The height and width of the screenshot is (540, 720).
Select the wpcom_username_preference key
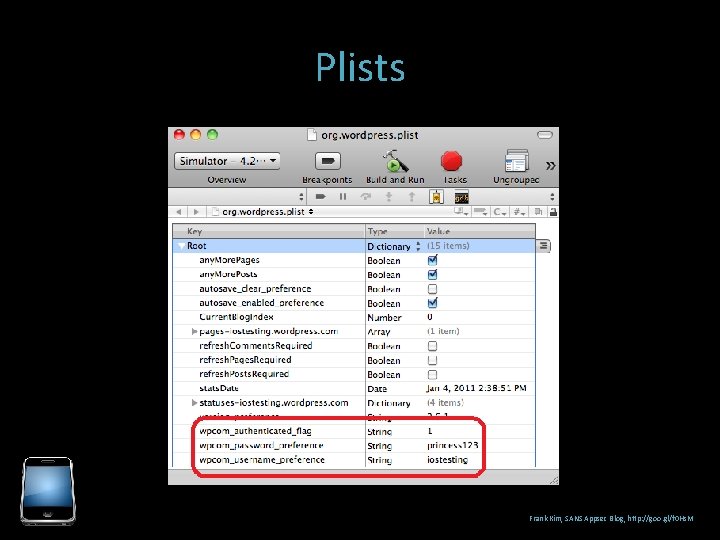pyautogui.click(x=262, y=460)
